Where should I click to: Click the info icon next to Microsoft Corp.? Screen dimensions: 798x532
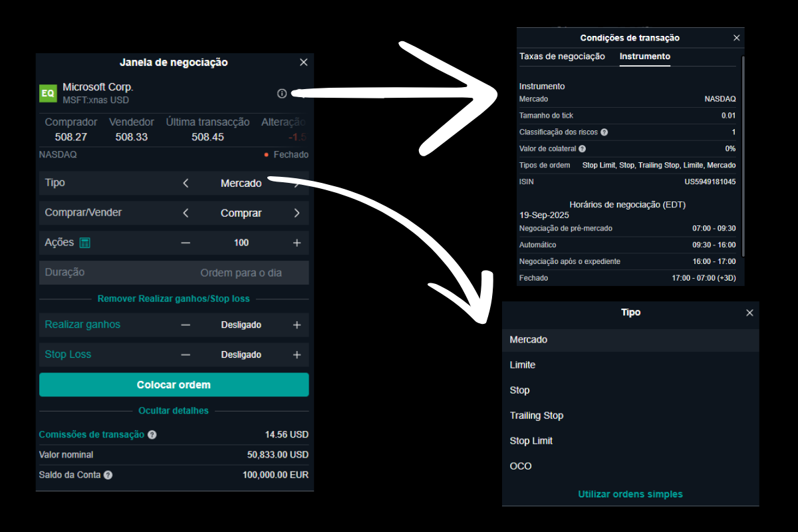click(282, 94)
